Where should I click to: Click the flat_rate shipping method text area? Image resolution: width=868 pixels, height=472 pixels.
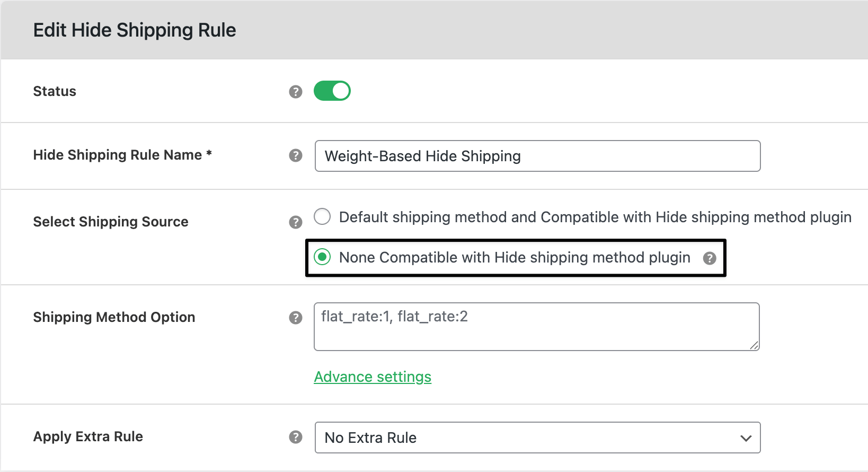pos(537,326)
